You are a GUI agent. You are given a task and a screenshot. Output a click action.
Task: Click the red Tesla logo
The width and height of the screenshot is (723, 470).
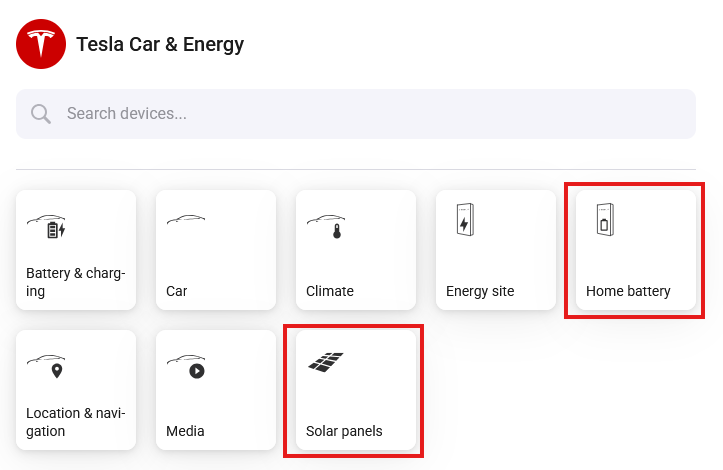point(41,44)
